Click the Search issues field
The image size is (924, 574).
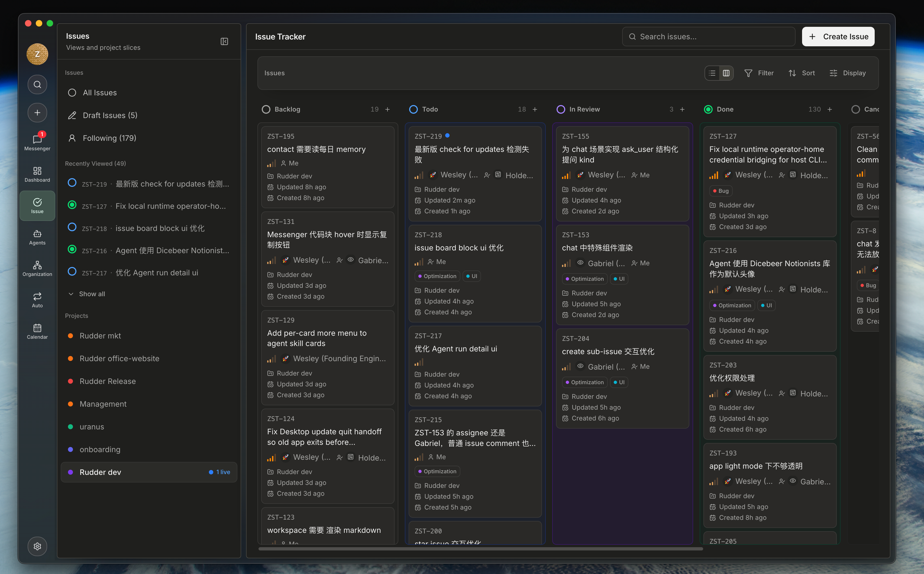tap(709, 37)
